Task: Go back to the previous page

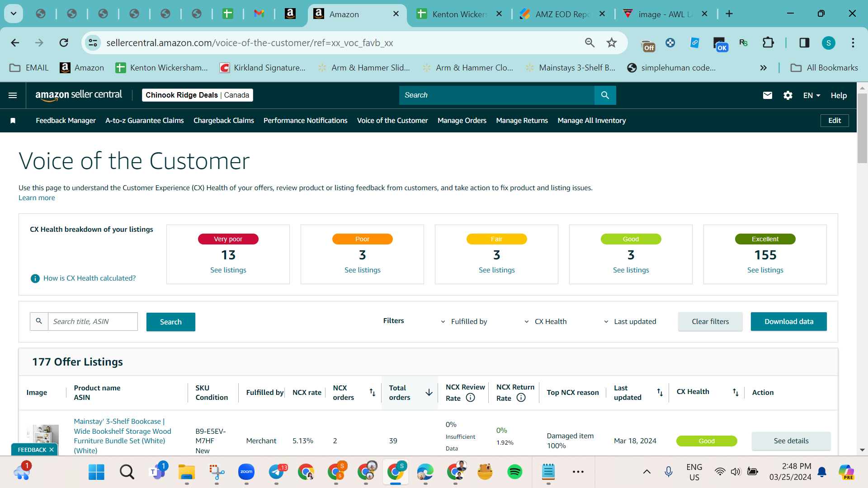Action: click(x=15, y=43)
